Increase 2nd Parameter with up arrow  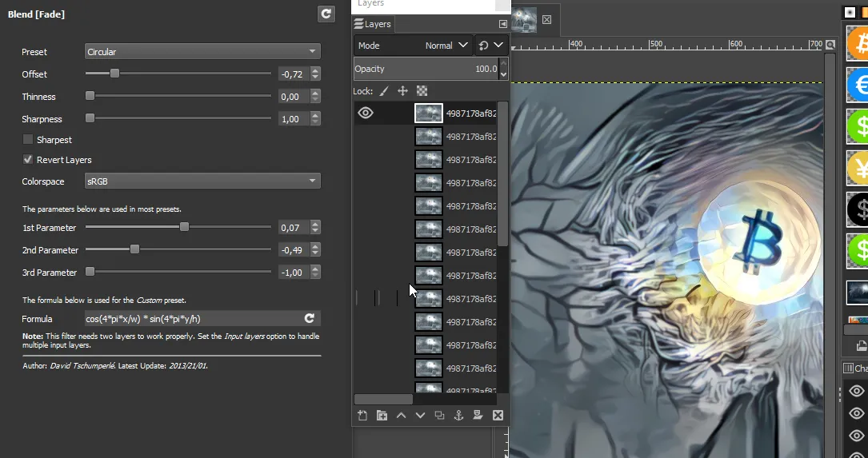coord(315,247)
